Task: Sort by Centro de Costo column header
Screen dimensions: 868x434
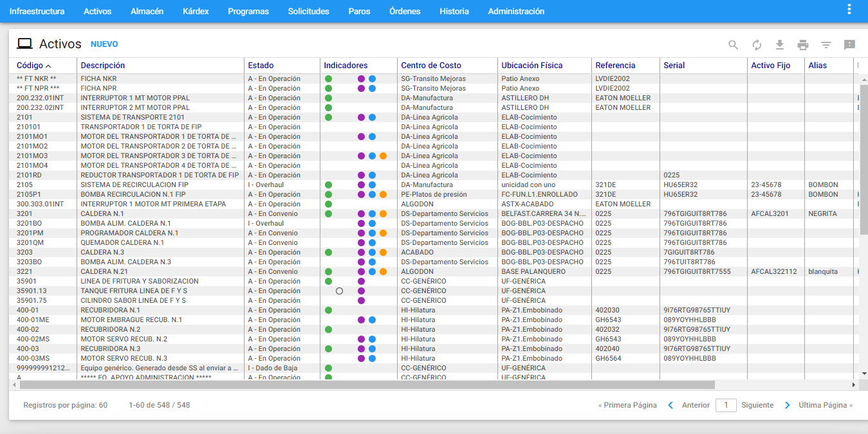Action: 431,65
